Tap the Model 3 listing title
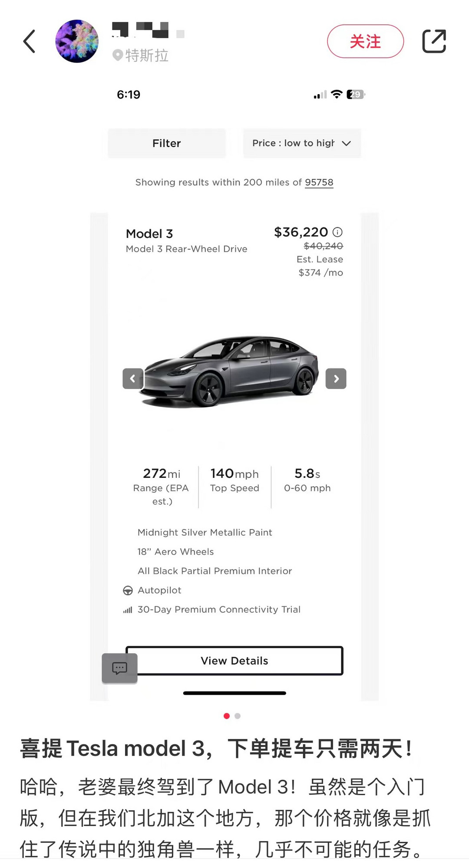Image resolution: width=469 pixels, height=868 pixels. pos(149,234)
